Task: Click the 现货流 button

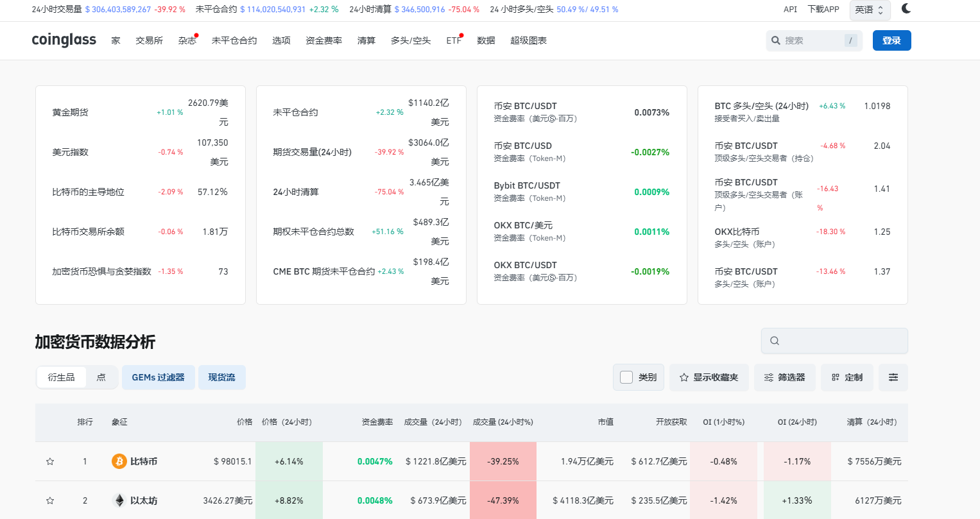Action: pos(222,377)
